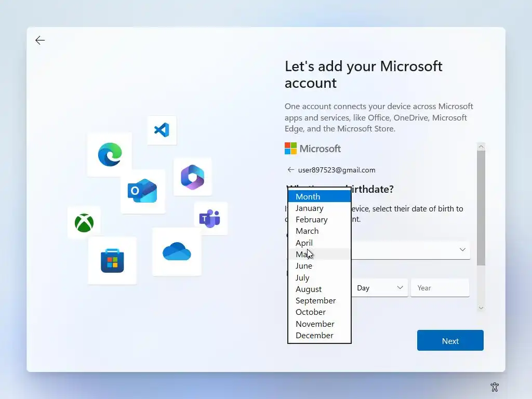Open the Day dropdown
The height and width of the screenshot is (399, 532).
click(x=380, y=288)
